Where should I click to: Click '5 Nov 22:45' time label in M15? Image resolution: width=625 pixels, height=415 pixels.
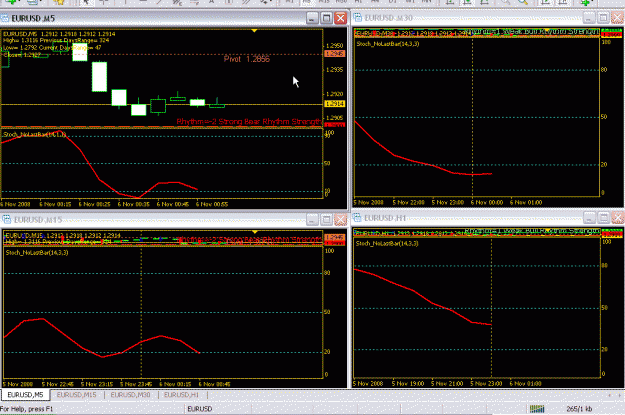(x=58, y=384)
